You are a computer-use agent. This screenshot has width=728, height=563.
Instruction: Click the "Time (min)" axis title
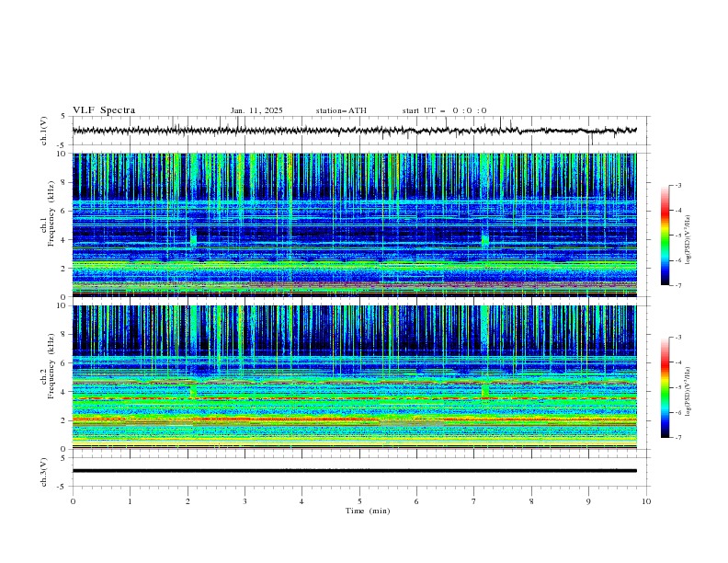[368, 511]
